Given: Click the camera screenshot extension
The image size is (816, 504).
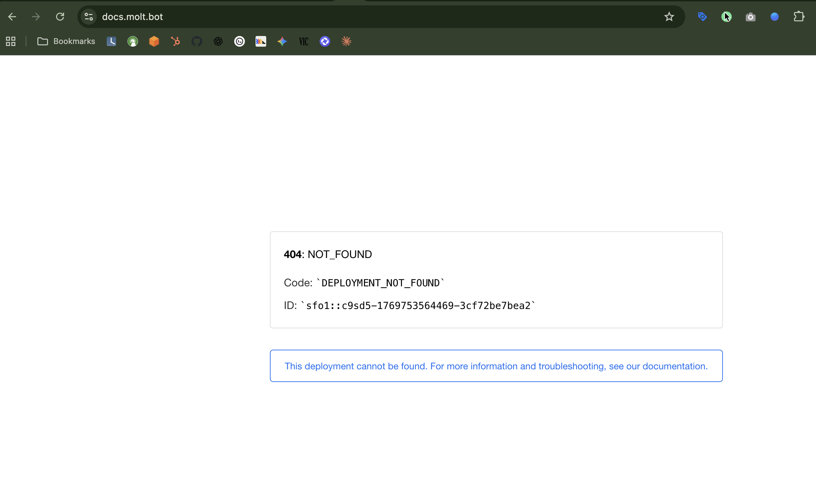Looking at the screenshot, I should point(750,17).
